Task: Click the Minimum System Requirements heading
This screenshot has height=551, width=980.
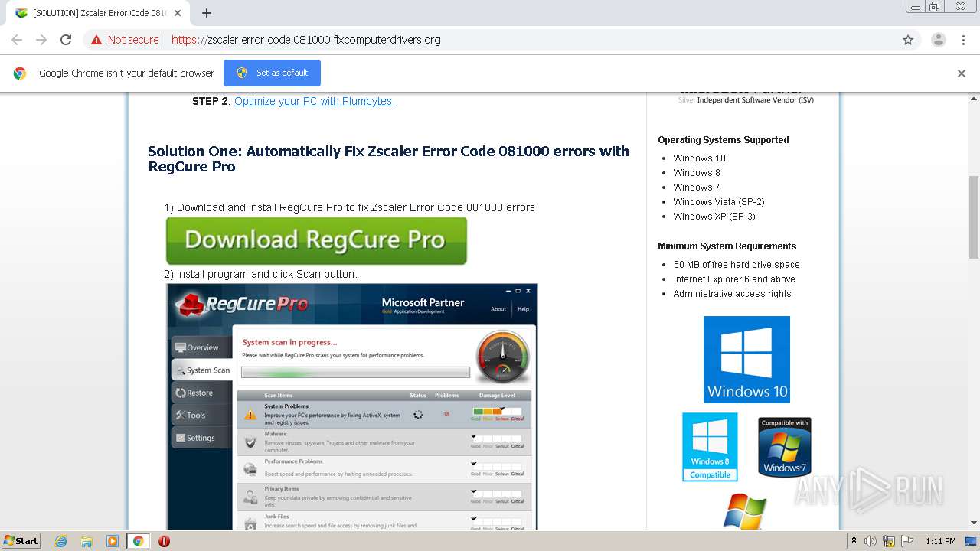Action: point(727,246)
